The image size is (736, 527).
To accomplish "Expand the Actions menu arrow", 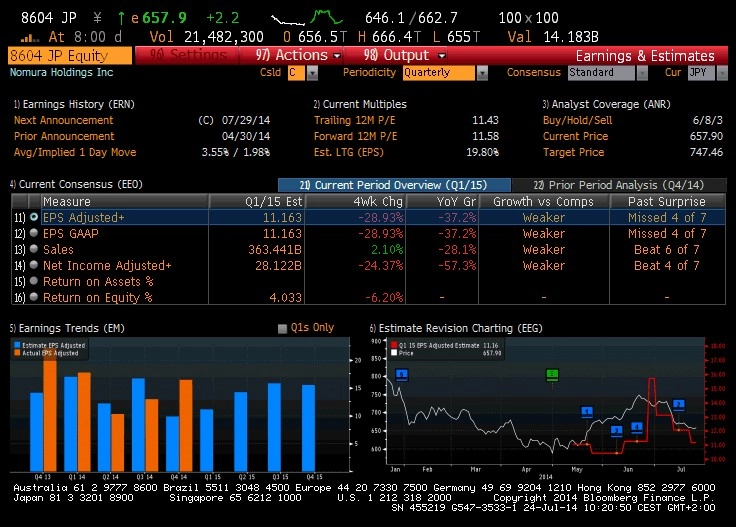I will [337, 56].
